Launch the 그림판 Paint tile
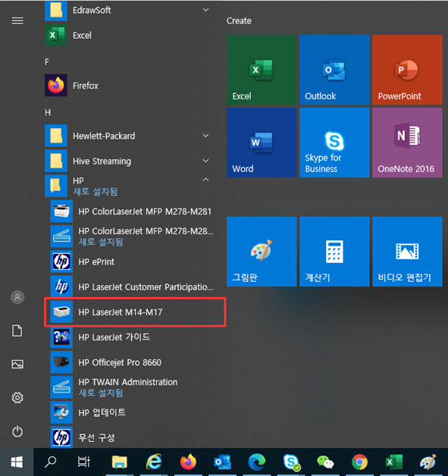Screen dimensions: 448x476 (262, 252)
